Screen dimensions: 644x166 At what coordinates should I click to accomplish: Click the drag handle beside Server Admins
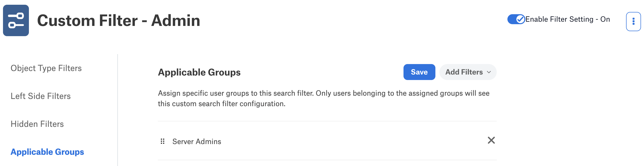(163, 141)
